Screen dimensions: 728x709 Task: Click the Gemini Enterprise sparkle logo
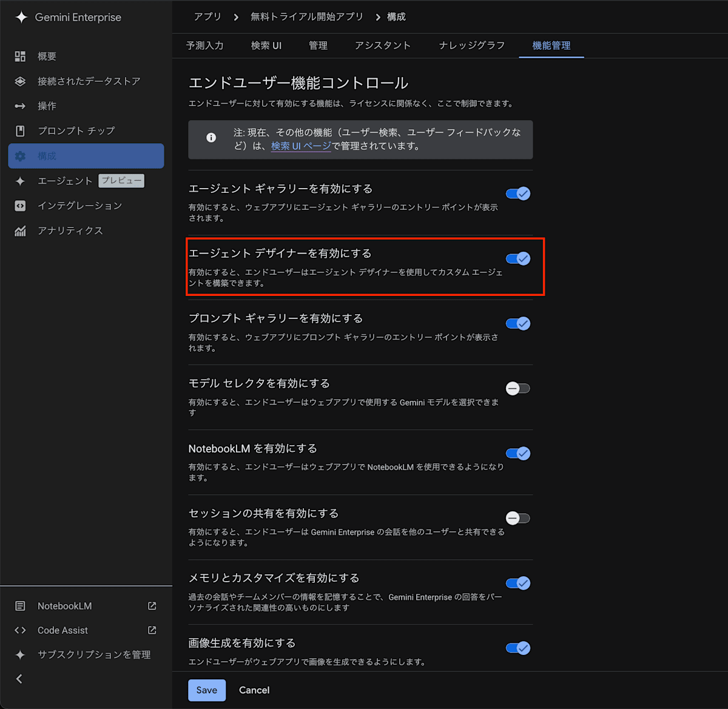coord(21,18)
